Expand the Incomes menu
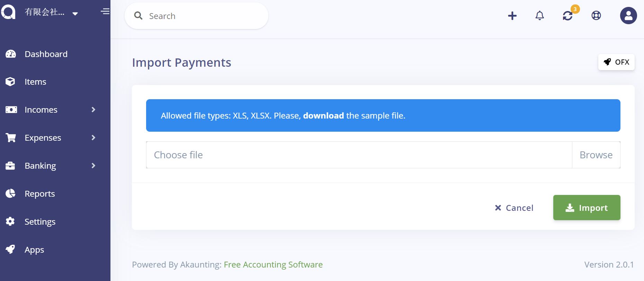Viewport: 644px width, 281px height. click(x=93, y=110)
